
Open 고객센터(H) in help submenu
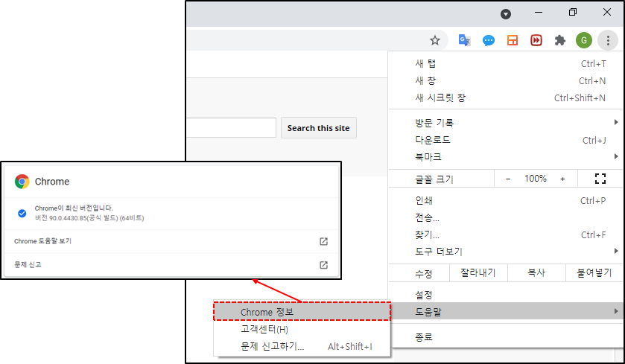click(x=302, y=329)
